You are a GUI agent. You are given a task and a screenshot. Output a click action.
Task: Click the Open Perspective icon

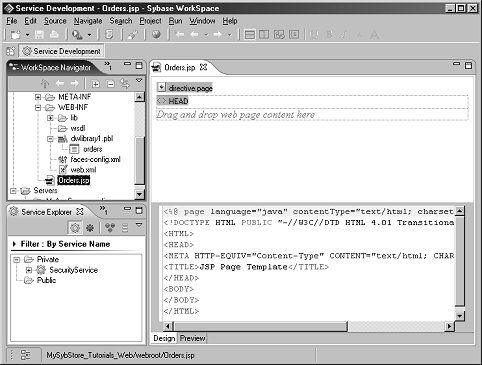click(11, 51)
